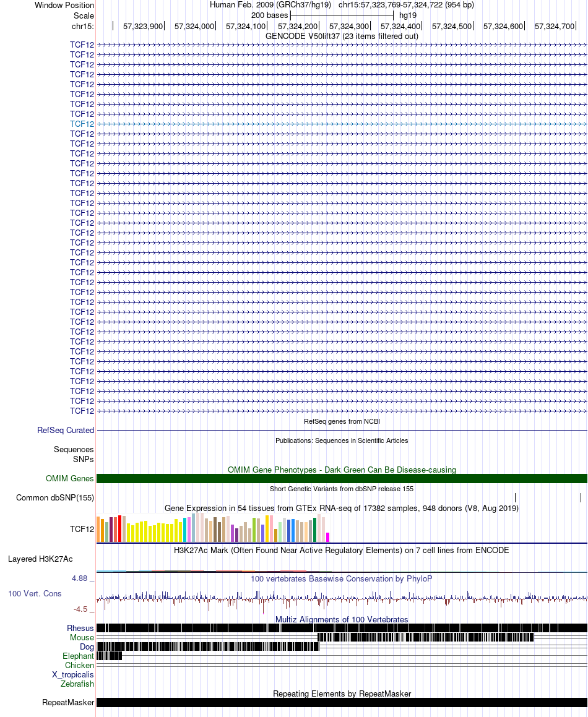Screen dimensions: 588x717
Task: Click the 'Mouse' alignment label
Action: [82, 637]
